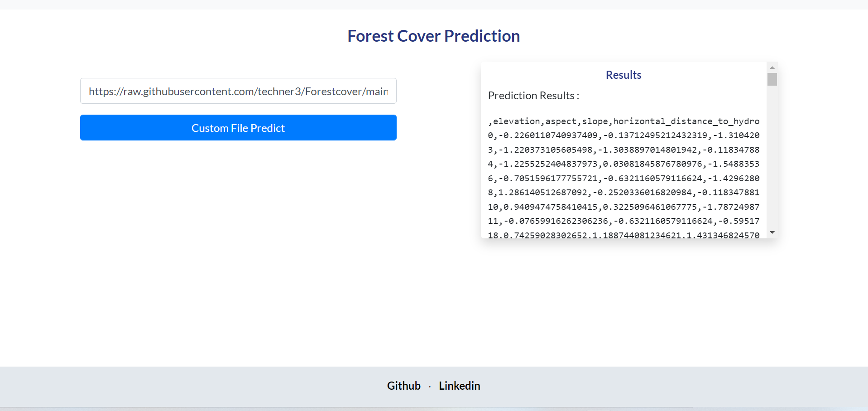Click the Results panel border
The width and height of the screenshot is (868, 411).
click(481, 150)
